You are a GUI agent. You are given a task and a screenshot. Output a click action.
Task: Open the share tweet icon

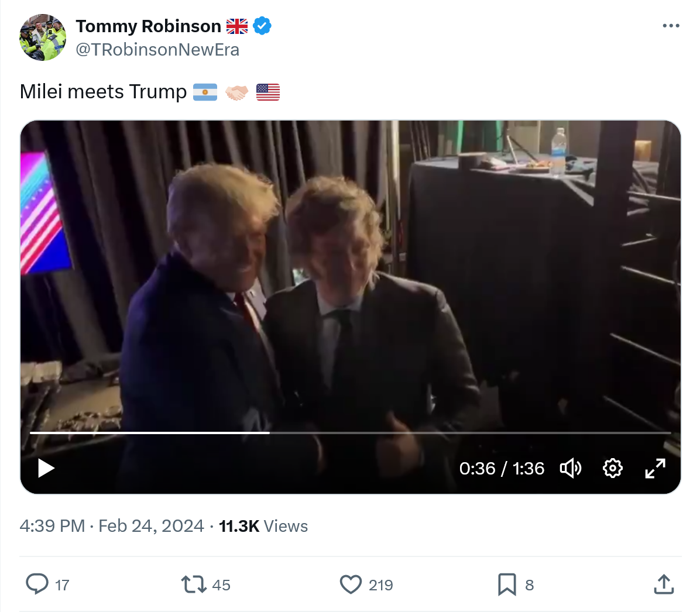[663, 584]
